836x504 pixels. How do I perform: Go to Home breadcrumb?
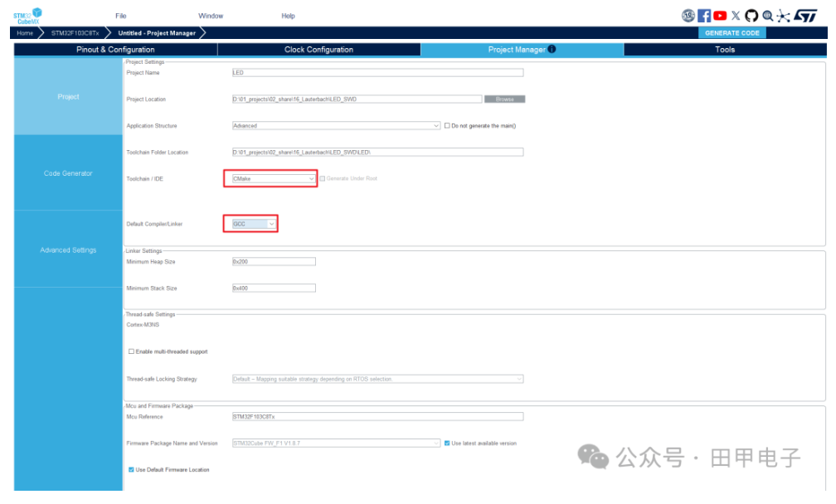coord(25,33)
